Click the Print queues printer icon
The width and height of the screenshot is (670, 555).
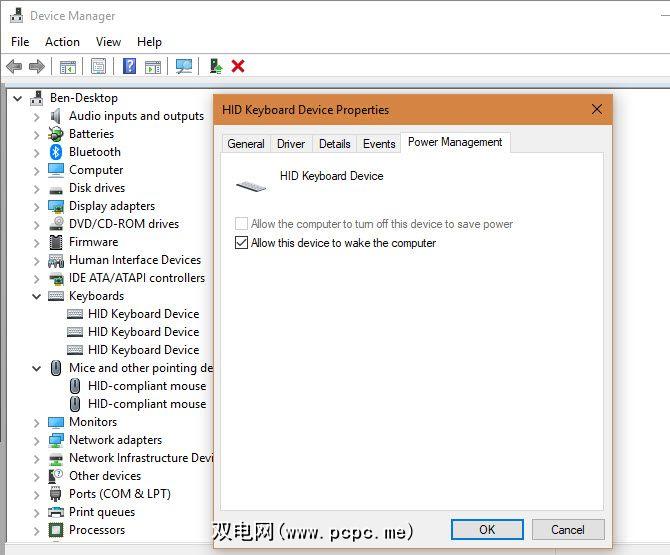tap(56, 512)
